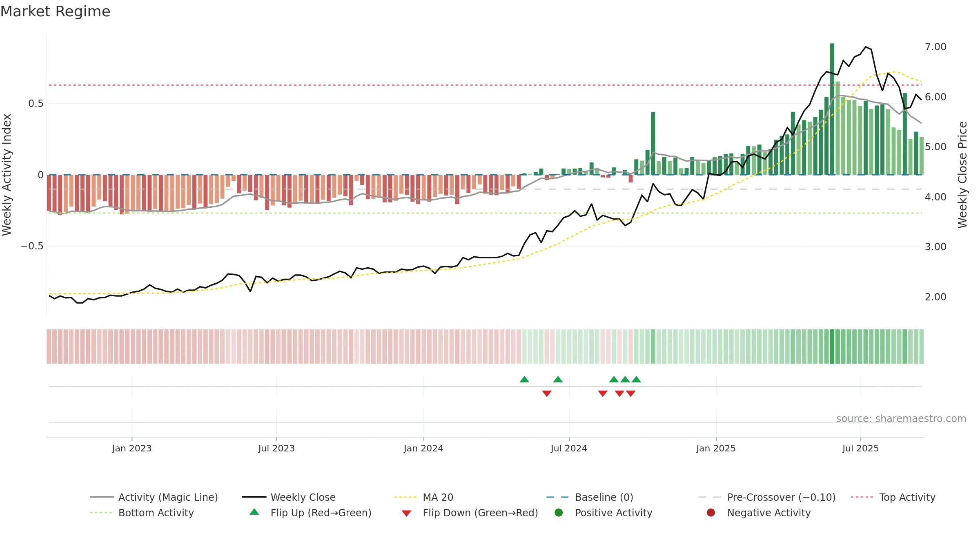Click the first red Flip Down marker
The image size is (980, 551).
[x=547, y=393]
